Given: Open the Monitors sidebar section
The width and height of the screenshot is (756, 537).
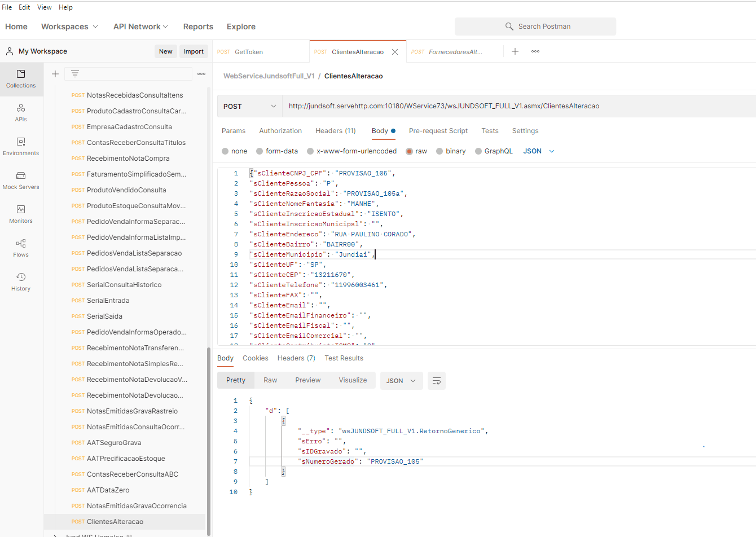Looking at the screenshot, I should coord(21,214).
